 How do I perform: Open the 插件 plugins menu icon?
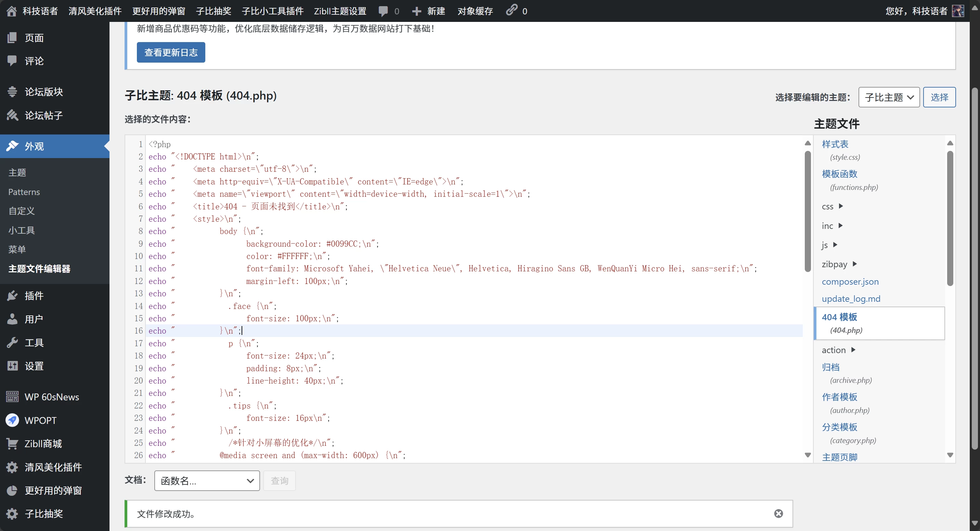(x=13, y=296)
